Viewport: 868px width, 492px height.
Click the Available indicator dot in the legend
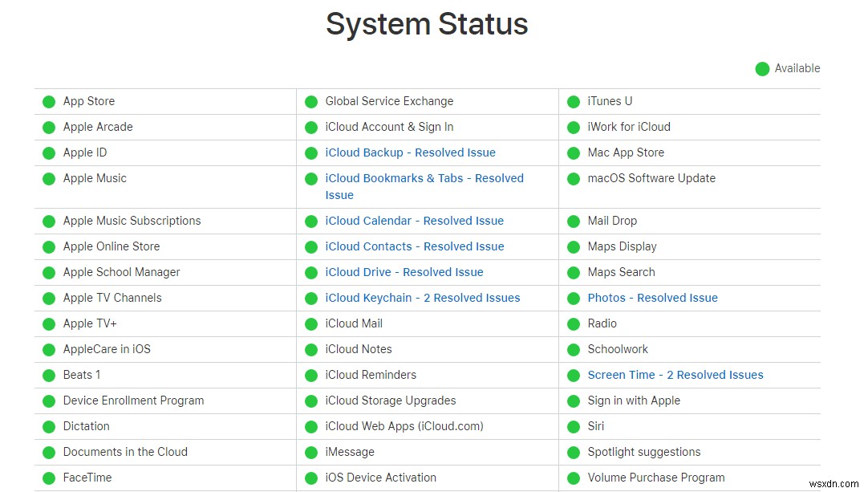[x=762, y=68]
